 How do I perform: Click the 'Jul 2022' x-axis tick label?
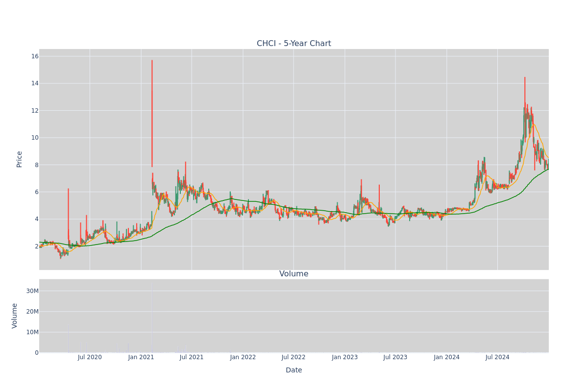(x=294, y=357)
